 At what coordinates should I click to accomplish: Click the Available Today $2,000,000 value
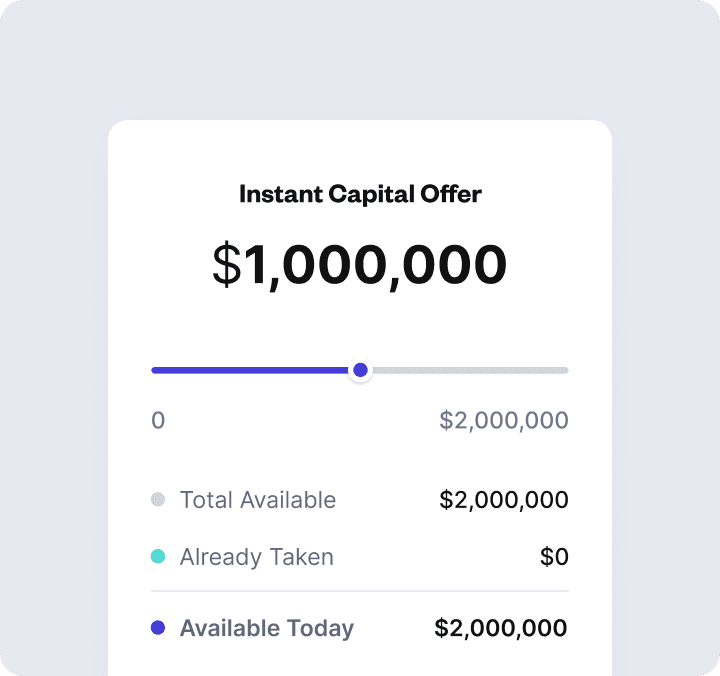point(501,629)
